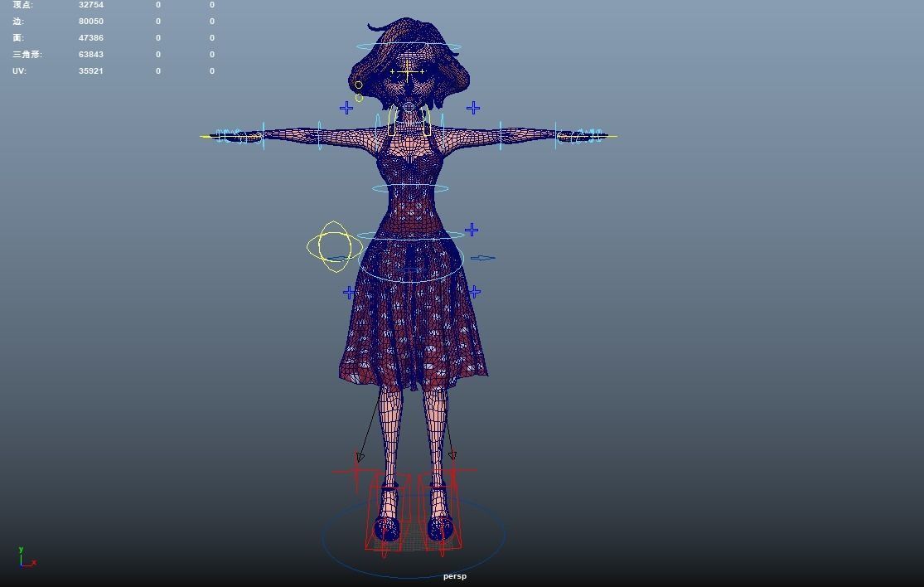Image resolution: width=924 pixels, height=587 pixels.
Task: Select the large hip ring control
Action: click(x=411, y=258)
